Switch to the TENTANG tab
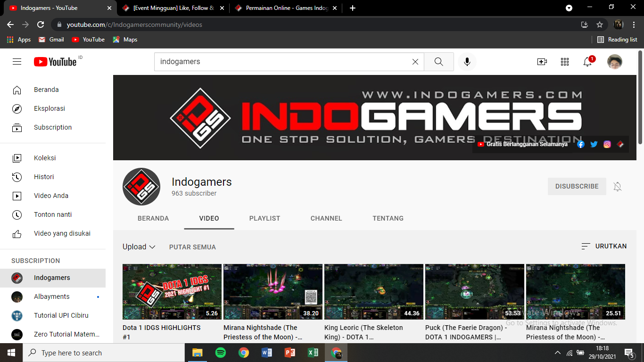This screenshot has width=644, height=362. coord(388,218)
